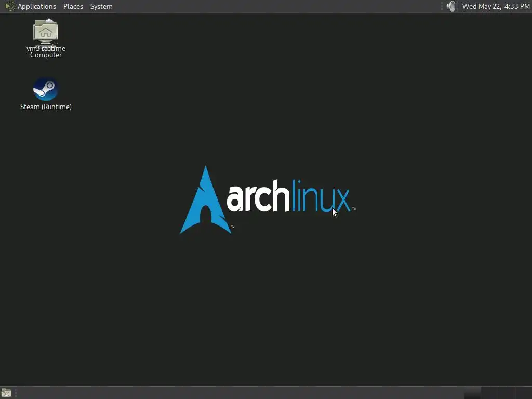532x399 pixels.
Task: Select the home folder desktop icon
Action: 46,31
